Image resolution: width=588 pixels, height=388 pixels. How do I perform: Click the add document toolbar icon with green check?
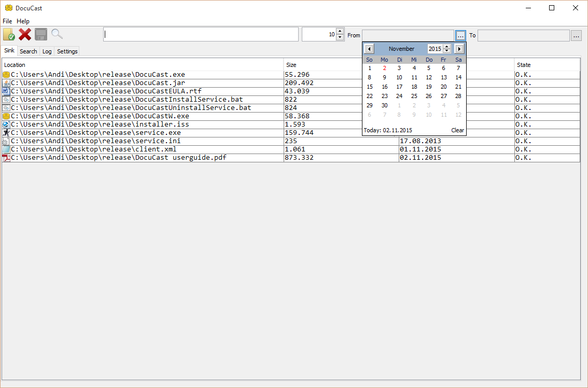point(9,35)
